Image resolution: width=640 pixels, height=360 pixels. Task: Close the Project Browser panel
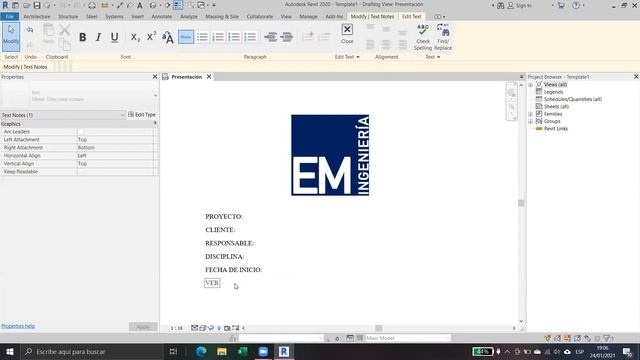click(636, 77)
